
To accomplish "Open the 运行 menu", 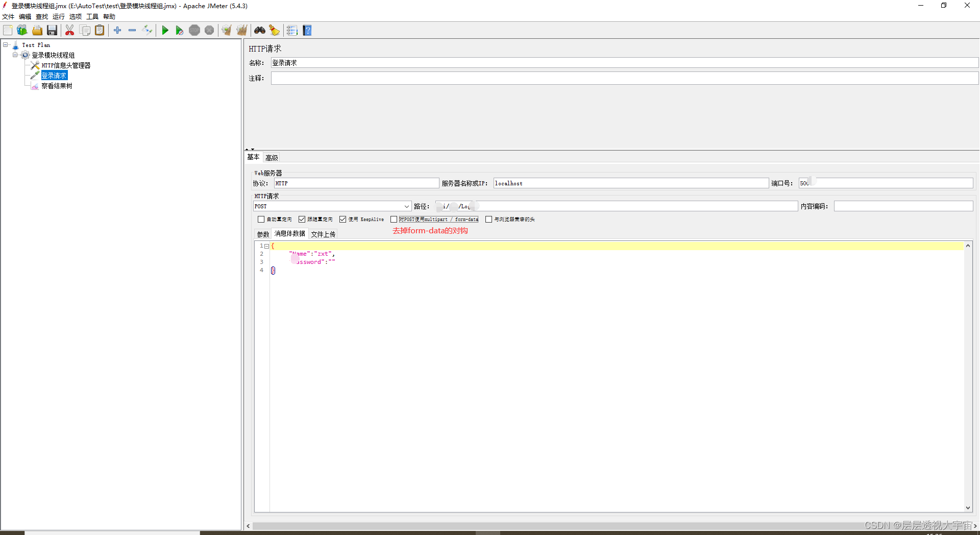I will tap(59, 17).
